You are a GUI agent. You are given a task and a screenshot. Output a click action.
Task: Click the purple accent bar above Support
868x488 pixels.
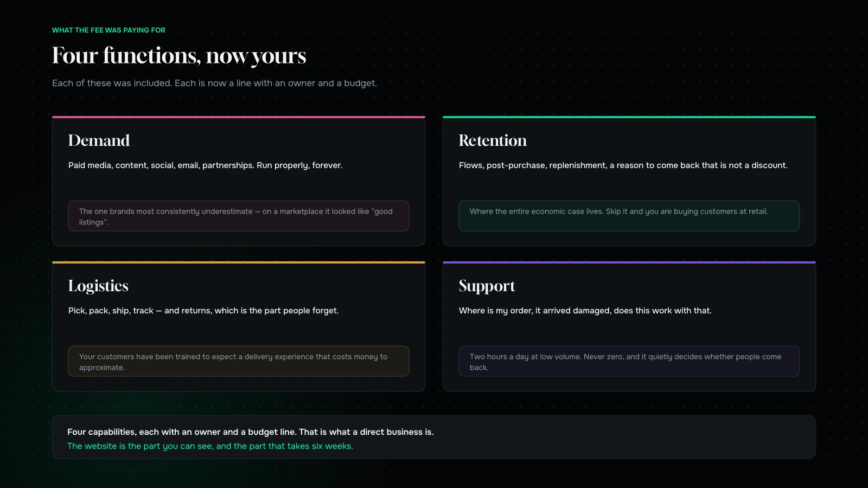pos(629,262)
